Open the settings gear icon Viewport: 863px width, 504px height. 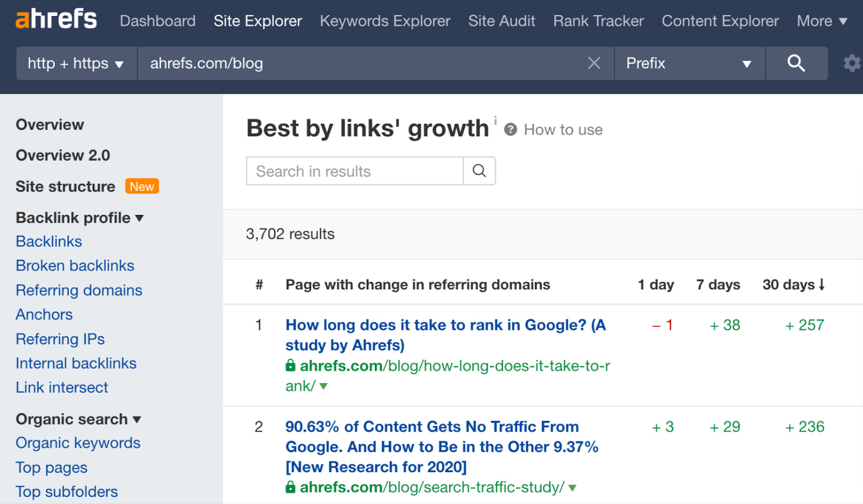tap(851, 63)
